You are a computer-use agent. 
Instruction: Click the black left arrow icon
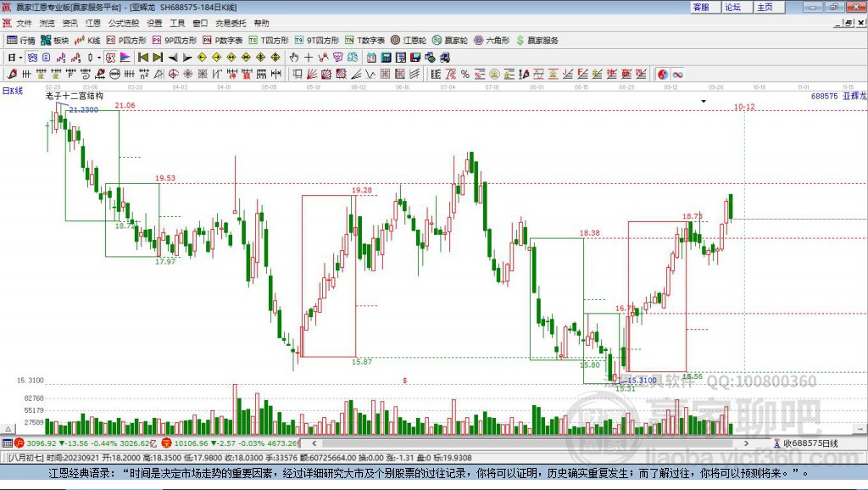tap(173, 58)
